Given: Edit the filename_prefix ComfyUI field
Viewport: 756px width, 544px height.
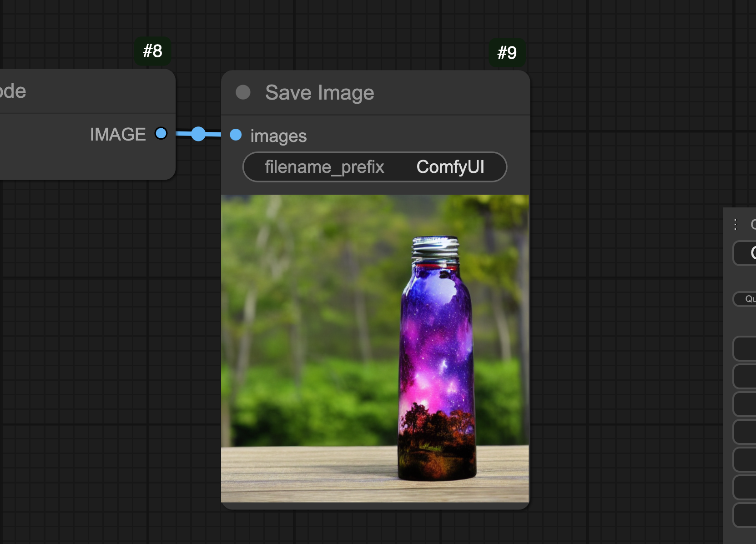Looking at the screenshot, I should coord(375,167).
